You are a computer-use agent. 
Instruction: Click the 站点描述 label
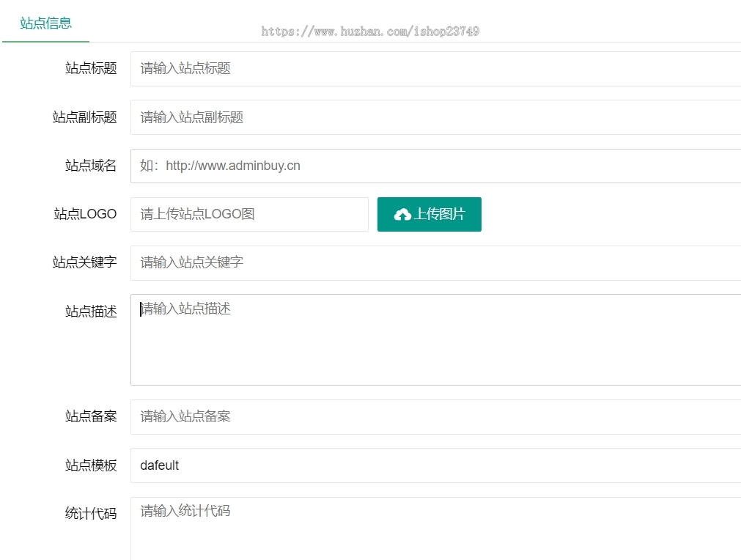coord(91,312)
